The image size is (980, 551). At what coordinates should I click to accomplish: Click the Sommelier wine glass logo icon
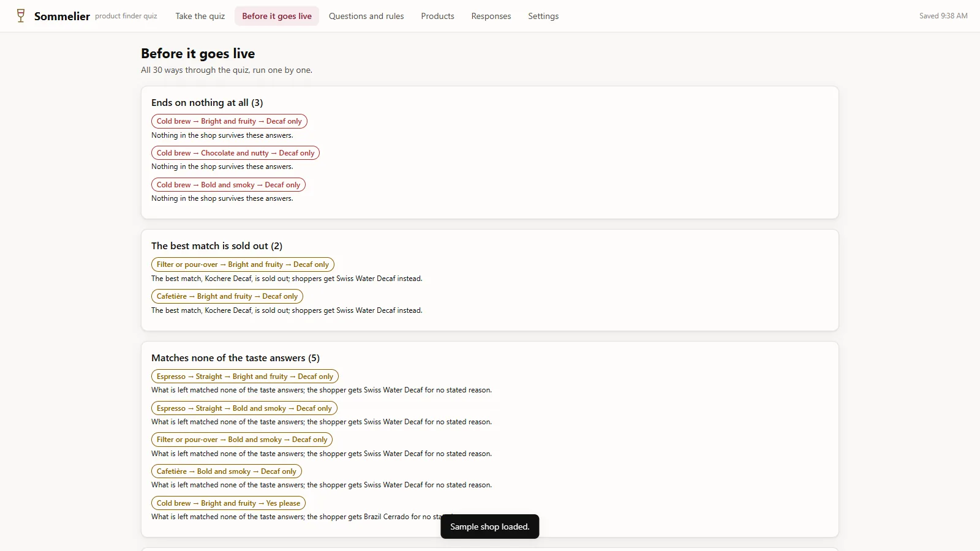click(21, 16)
